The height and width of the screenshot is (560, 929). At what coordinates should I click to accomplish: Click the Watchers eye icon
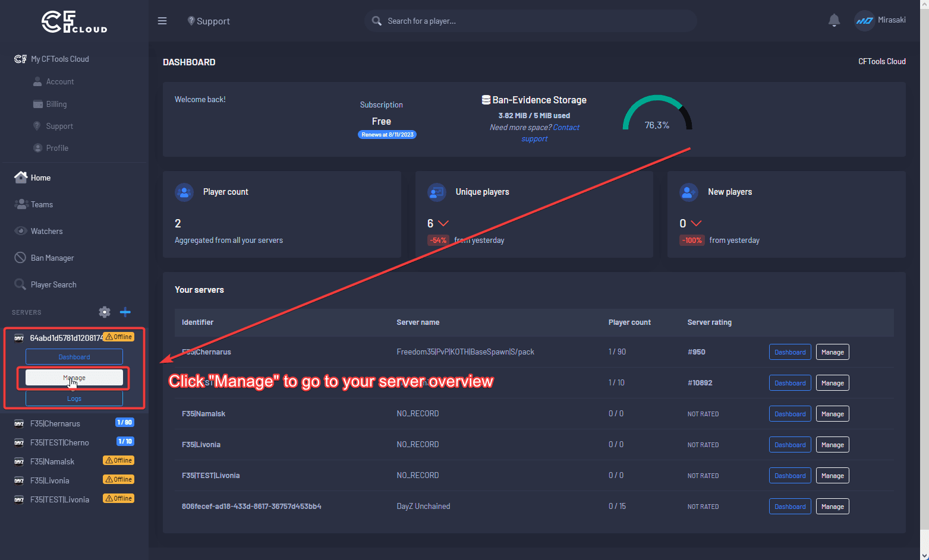[x=21, y=230]
